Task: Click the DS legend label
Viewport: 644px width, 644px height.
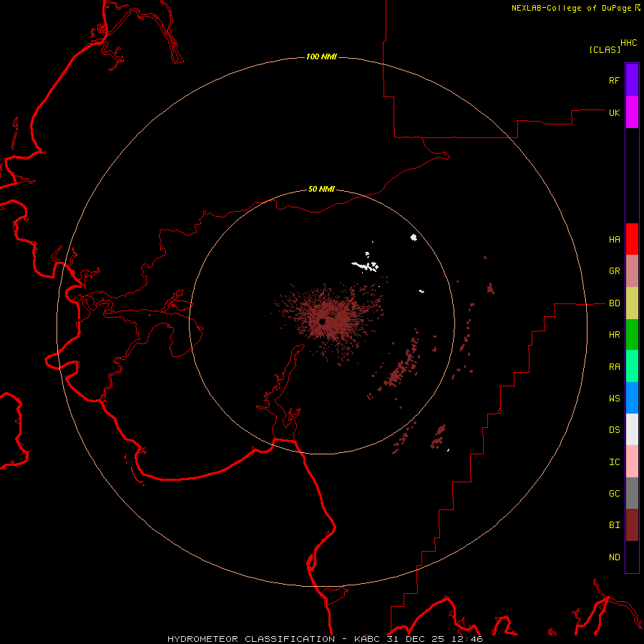Action: coord(614,429)
